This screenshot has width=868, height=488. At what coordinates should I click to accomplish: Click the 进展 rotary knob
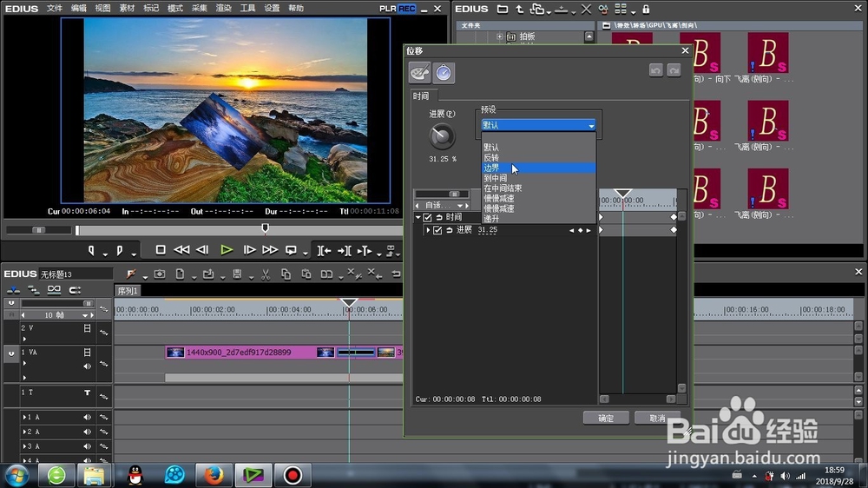coord(442,136)
